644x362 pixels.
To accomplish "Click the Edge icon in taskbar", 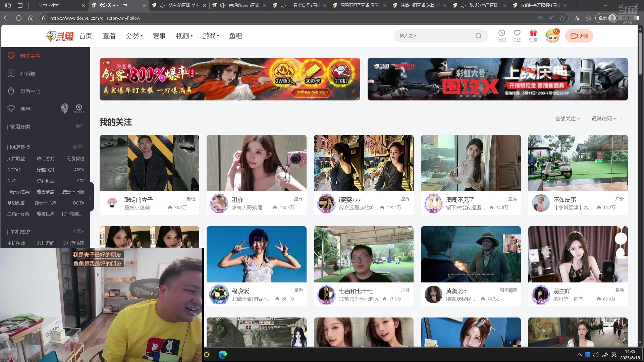I will pos(223,355).
